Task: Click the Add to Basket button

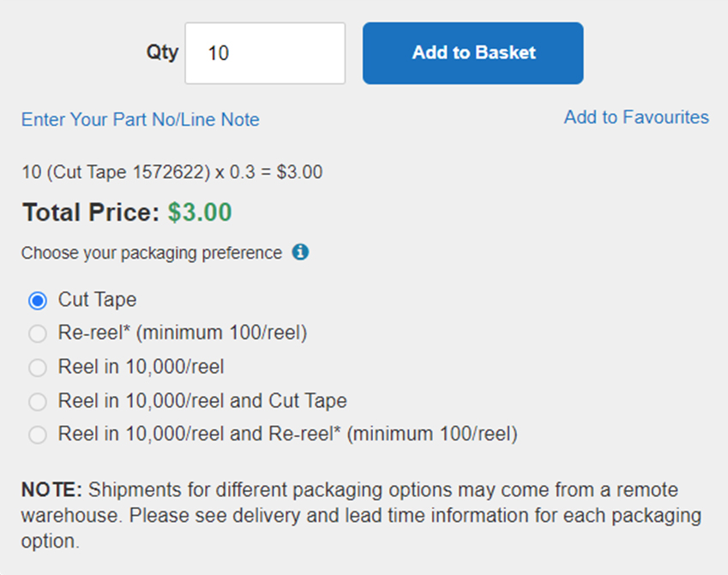Action: point(473,53)
